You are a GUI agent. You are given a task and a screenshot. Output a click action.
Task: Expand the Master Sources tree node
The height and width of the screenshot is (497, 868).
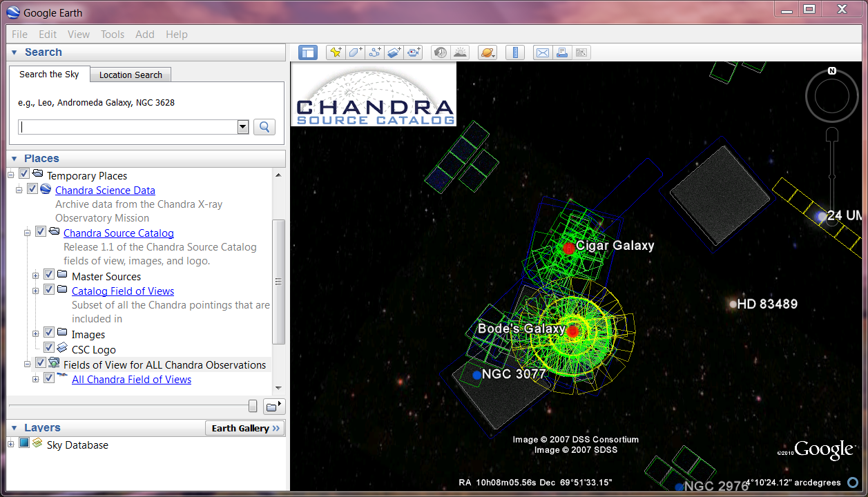coord(36,276)
